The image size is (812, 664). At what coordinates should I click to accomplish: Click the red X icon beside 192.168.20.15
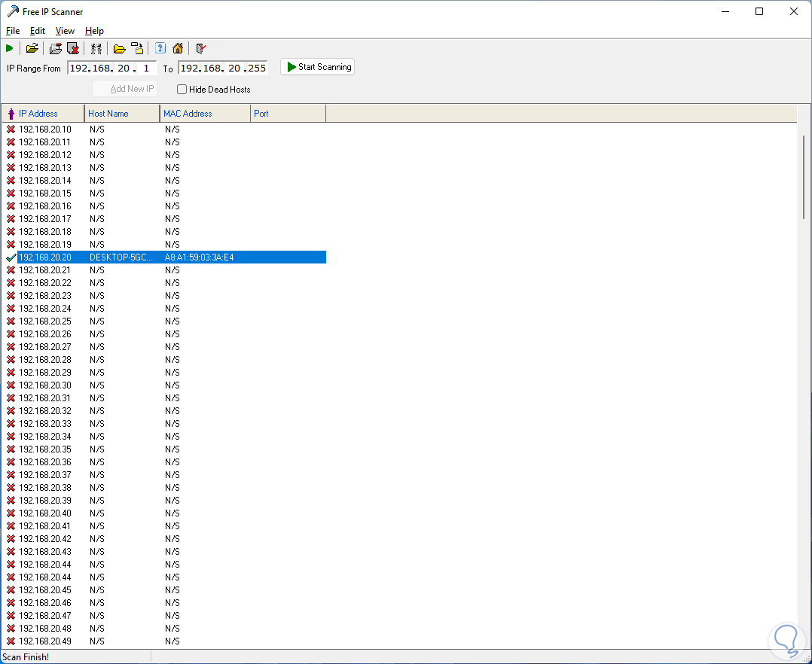[x=11, y=193]
